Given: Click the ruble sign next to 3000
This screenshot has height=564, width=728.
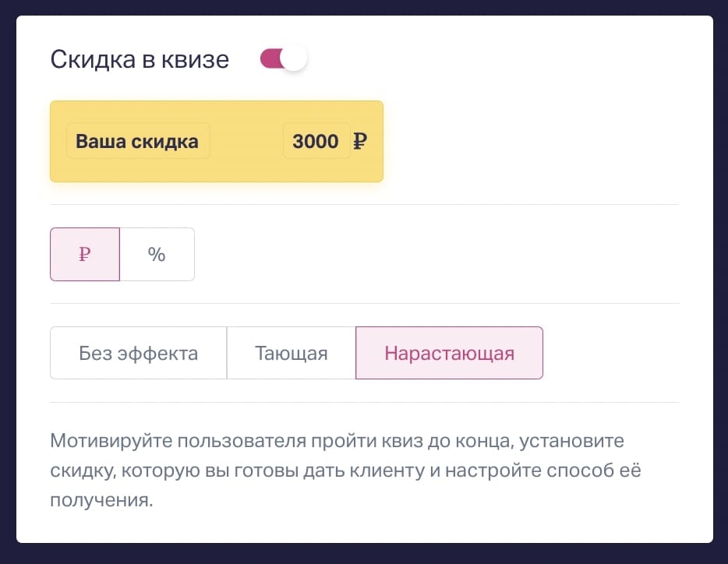Looking at the screenshot, I should [x=360, y=142].
